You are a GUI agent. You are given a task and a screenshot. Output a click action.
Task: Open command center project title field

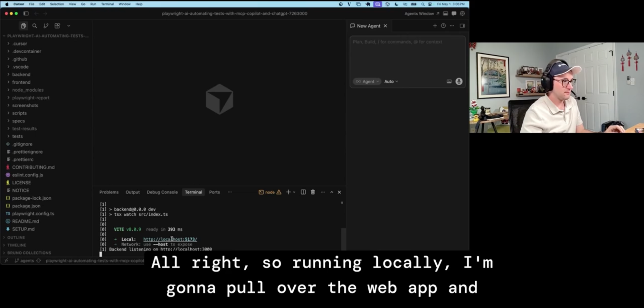[234, 14]
